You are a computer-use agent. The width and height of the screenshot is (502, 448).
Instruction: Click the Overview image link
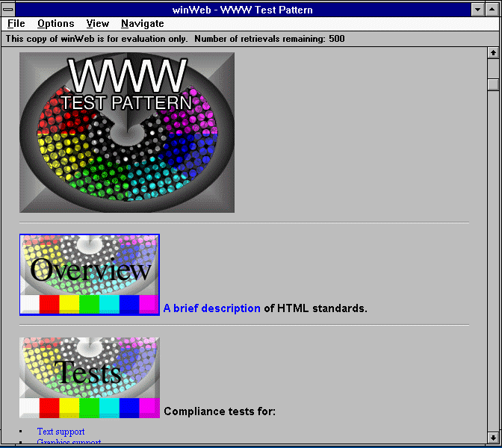(x=90, y=267)
